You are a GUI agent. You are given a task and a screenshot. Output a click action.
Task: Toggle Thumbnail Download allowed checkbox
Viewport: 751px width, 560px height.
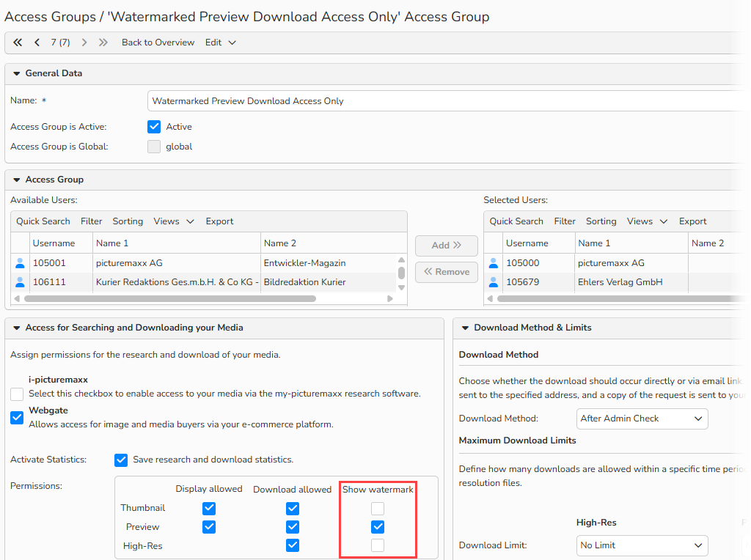(293, 508)
